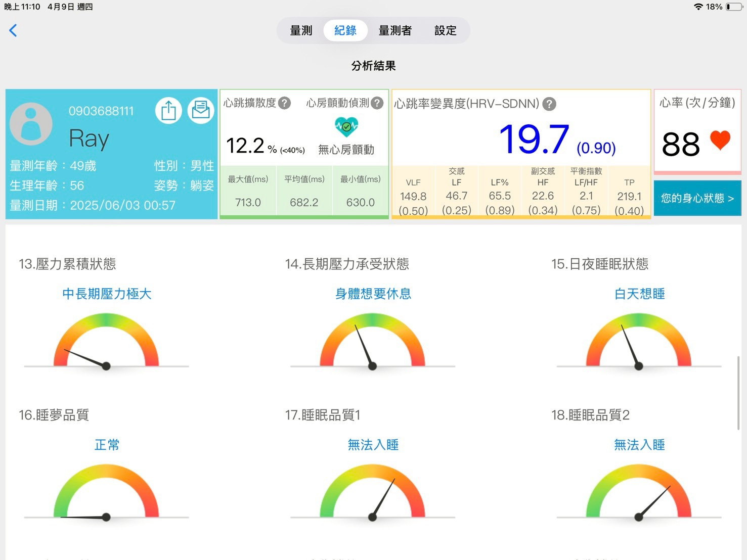Tap the blue back arrow

coord(13,30)
